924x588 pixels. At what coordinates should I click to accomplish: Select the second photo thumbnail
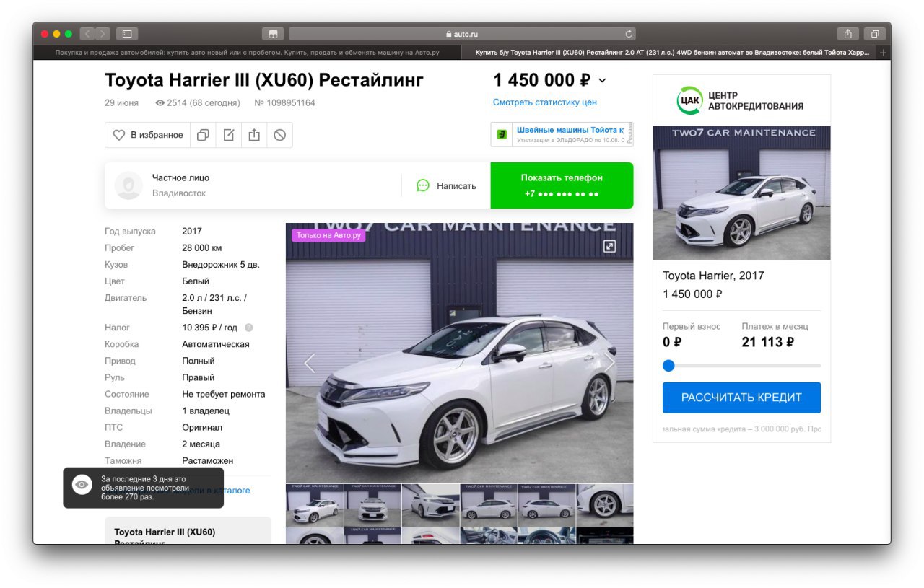tap(372, 505)
